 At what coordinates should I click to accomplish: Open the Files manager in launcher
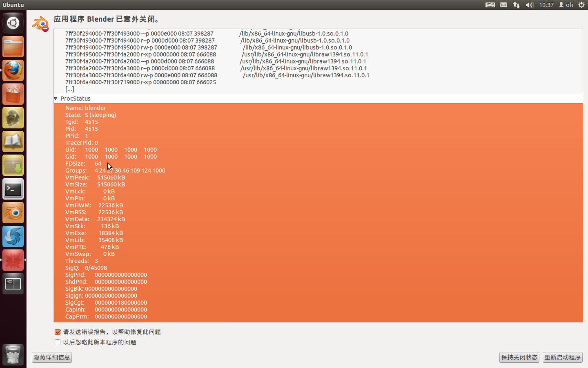[13, 47]
